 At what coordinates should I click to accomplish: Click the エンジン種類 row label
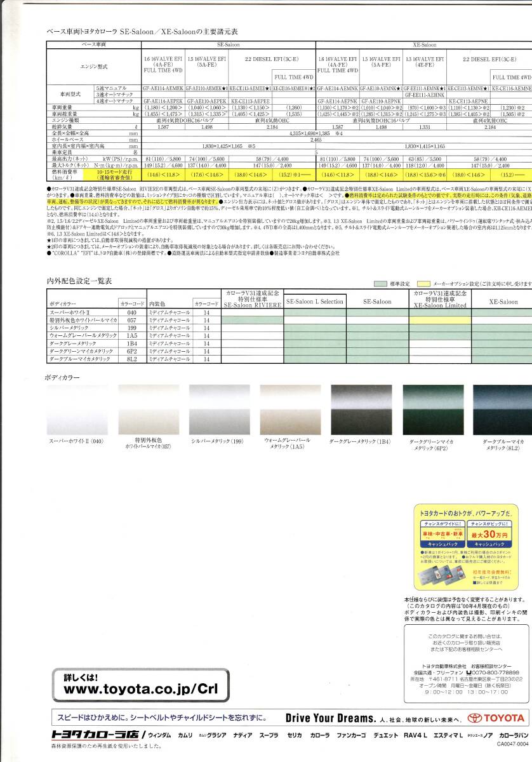pos(65,119)
